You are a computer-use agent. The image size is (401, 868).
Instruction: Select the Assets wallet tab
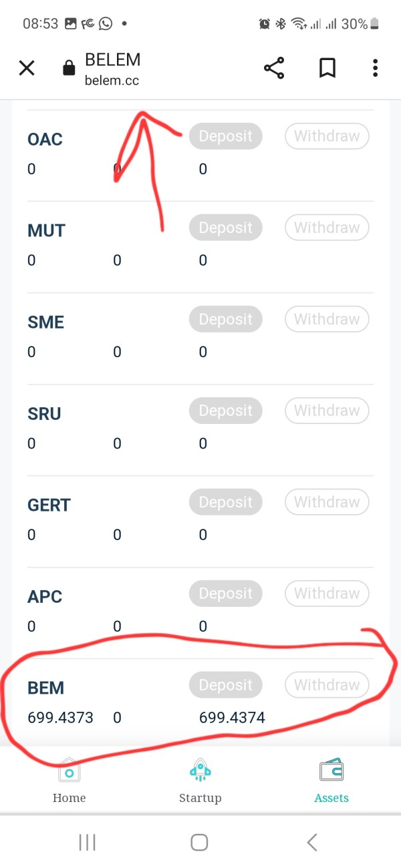click(331, 780)
